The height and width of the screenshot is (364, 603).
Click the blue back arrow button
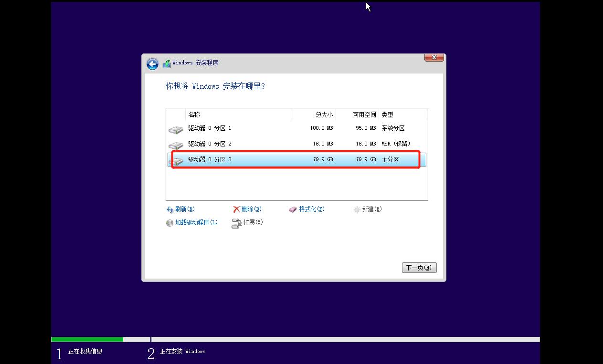click(x=152, y=64)
